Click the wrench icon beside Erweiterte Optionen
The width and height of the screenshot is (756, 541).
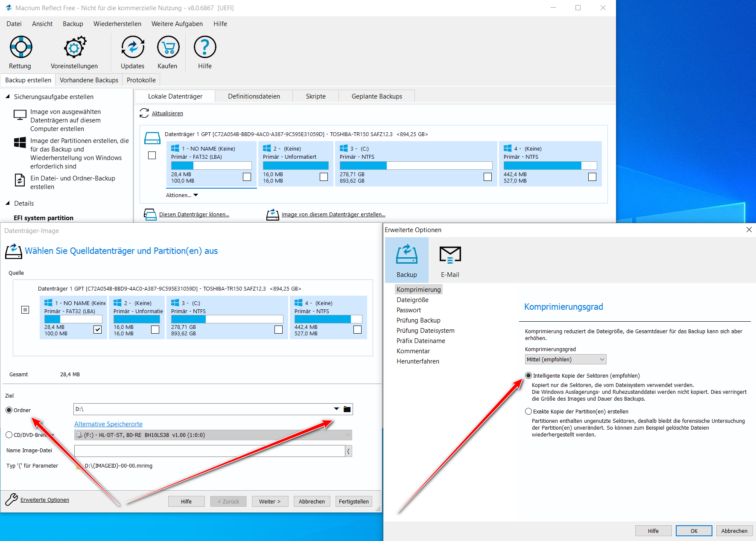pyautogui.click(x=12, y=500)
